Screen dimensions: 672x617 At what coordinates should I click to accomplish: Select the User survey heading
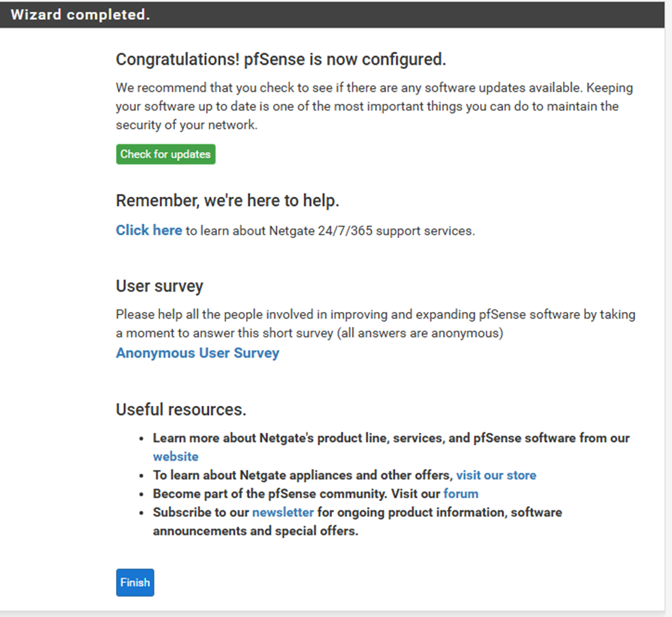coord(159,286)
